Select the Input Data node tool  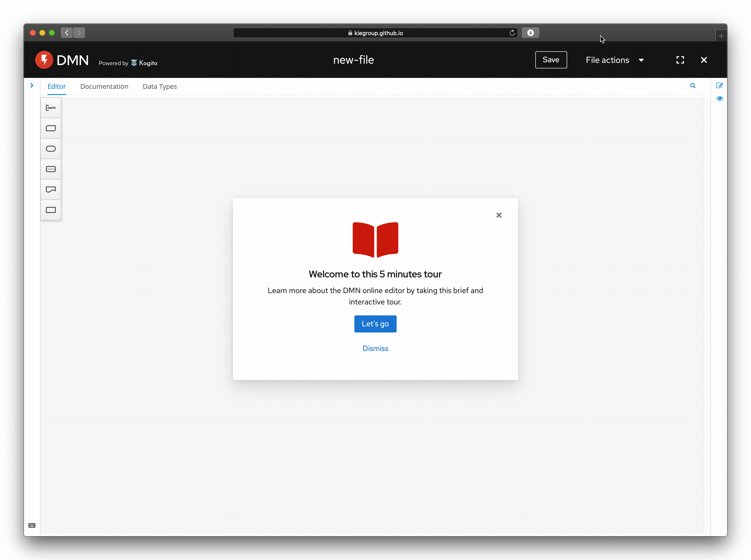51,149
